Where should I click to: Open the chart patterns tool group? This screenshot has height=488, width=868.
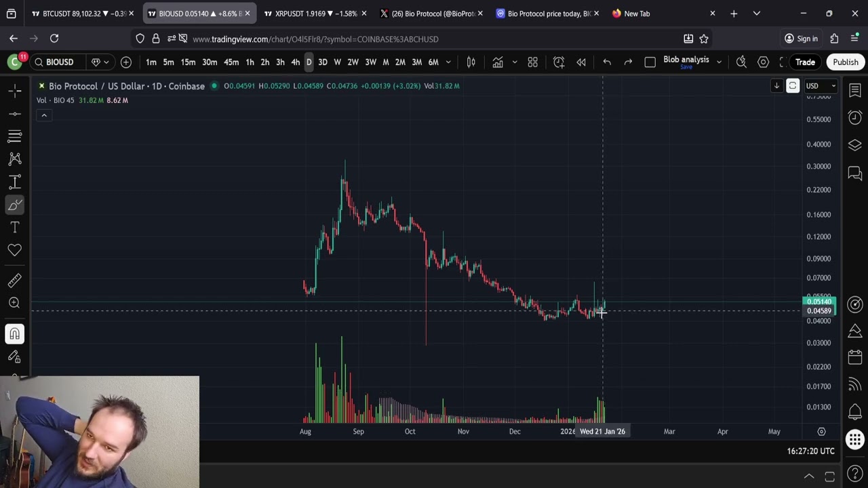(15, 159)
